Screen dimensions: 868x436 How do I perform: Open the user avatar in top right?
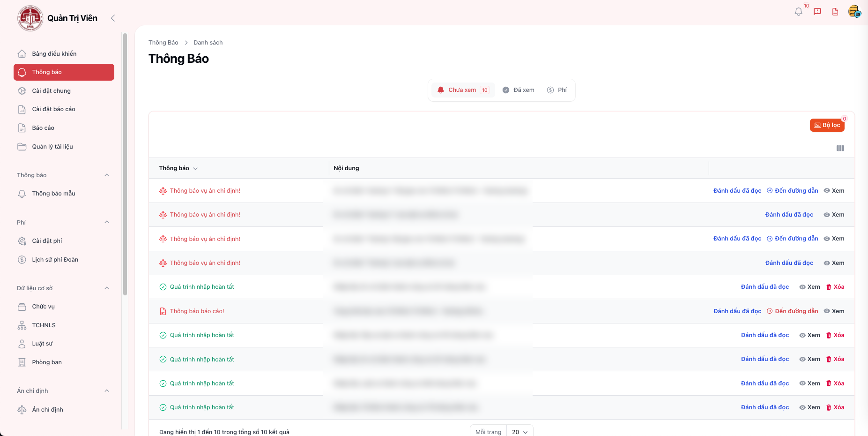tap(854, 11)
